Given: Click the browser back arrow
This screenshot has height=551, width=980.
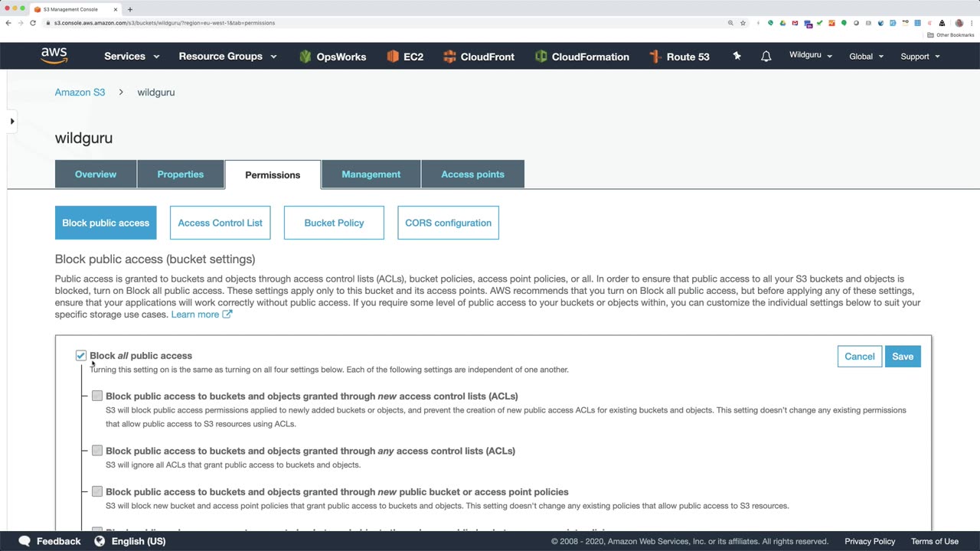Looking at the screenshot, I should click(8, 23).
